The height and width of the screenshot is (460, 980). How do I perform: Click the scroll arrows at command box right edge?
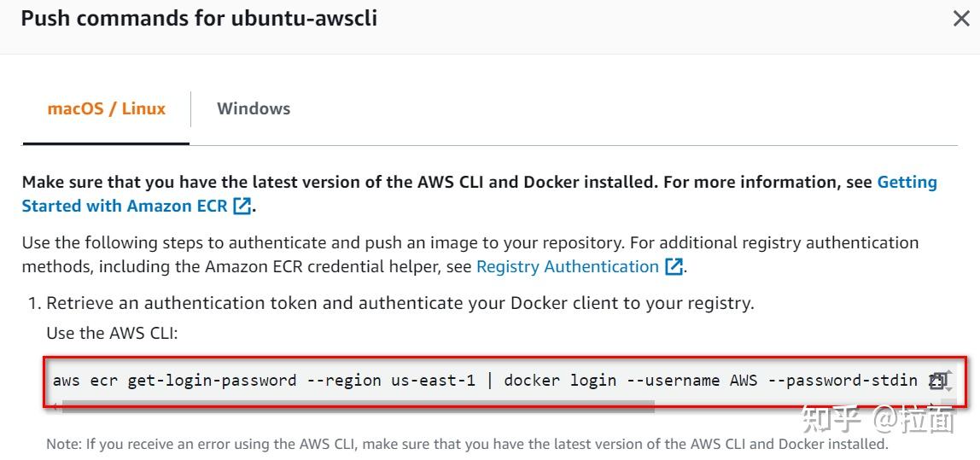[948, 381]
